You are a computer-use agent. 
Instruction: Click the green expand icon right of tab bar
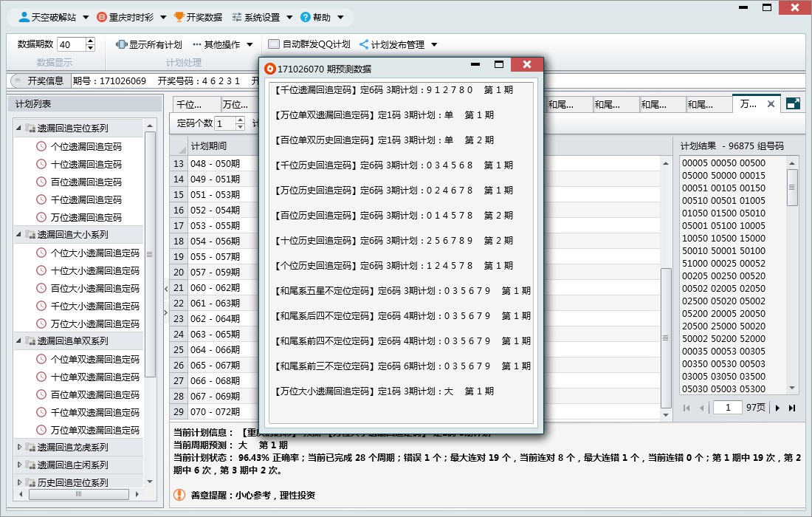pyautogui.click(x=793, y=103)
